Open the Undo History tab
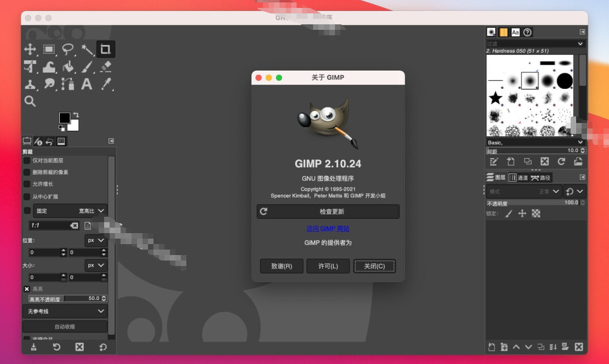 tap(49, 141)
